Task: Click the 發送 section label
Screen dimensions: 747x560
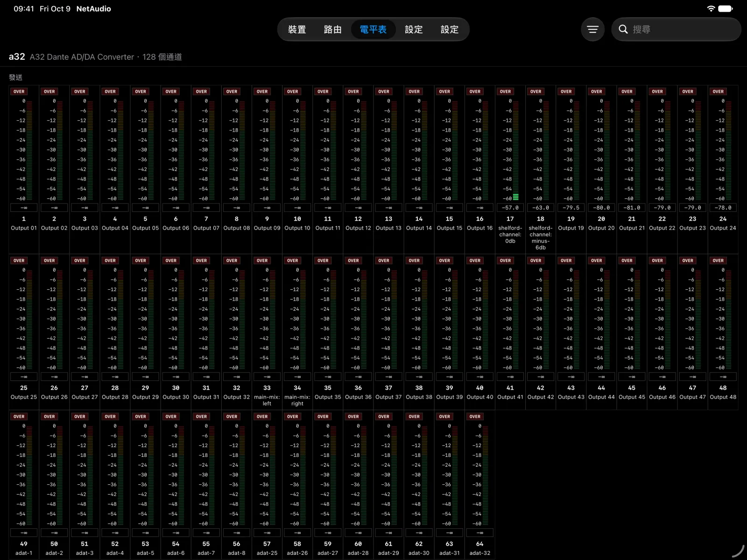Action: pos(15,77)
